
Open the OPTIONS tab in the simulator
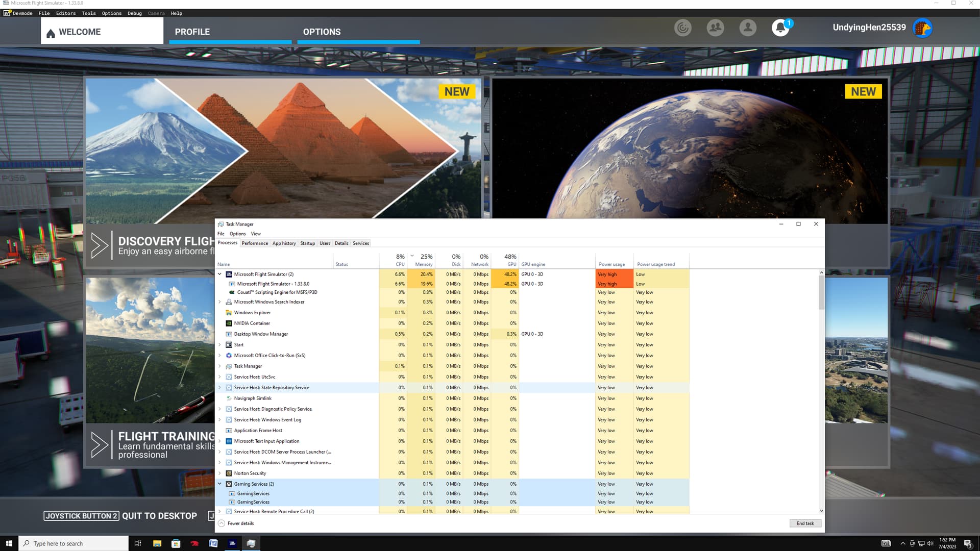pos(322,32)
